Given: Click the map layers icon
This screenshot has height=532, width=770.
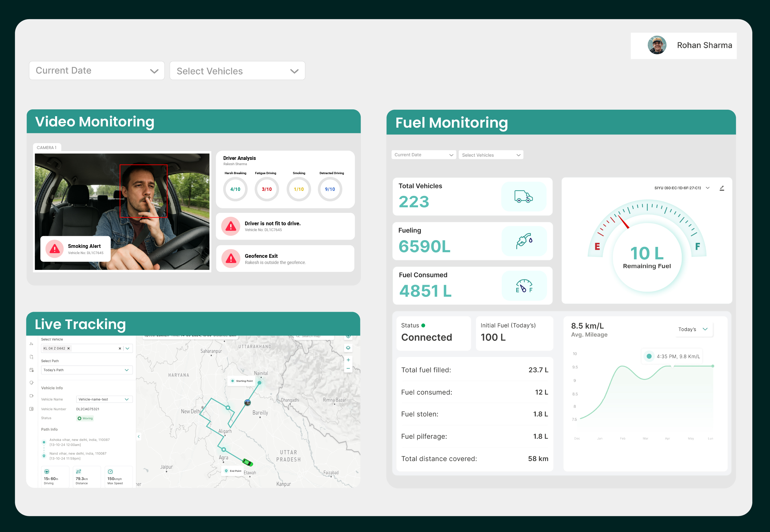Looking at the screenshot, I should [348, 348].
